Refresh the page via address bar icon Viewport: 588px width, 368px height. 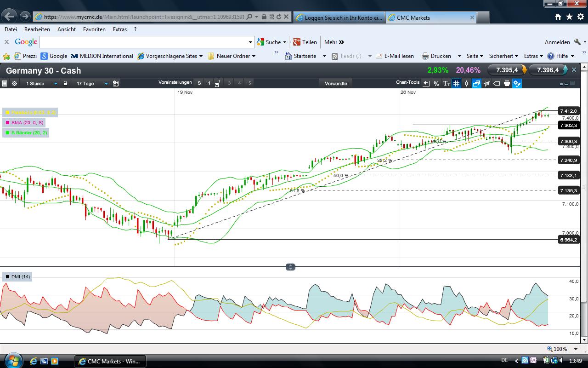click(x=279, y=17)
